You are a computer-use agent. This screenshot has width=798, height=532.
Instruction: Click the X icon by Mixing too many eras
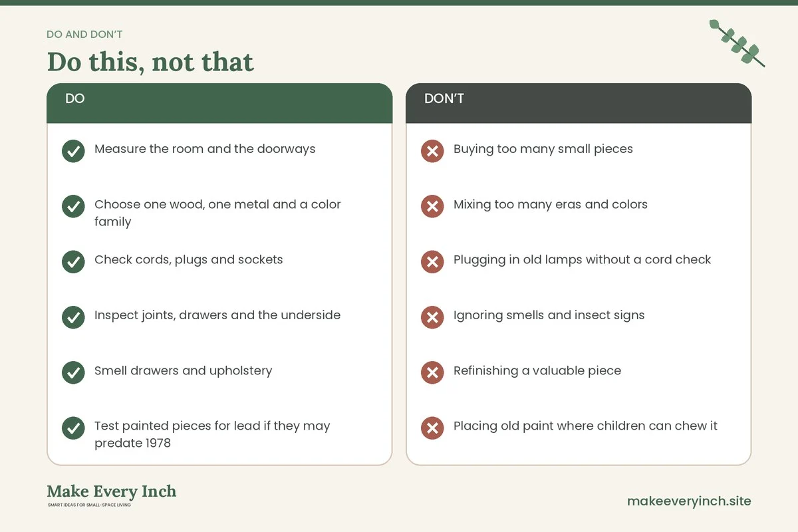pos(432,206)
